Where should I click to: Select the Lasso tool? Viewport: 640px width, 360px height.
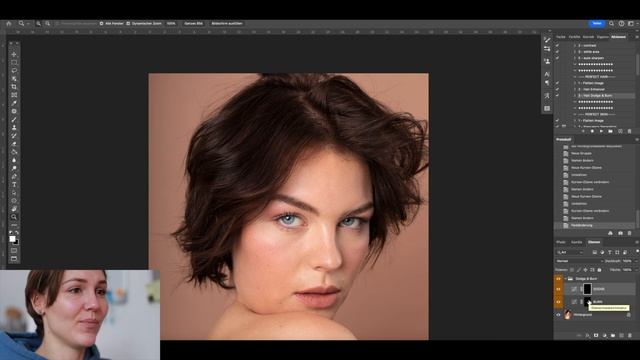[x=14, y=71]
